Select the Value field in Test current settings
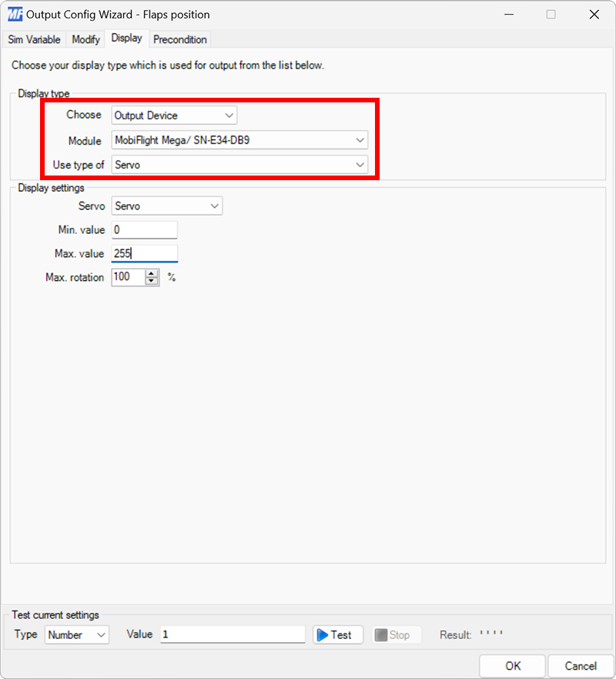Screen dimensions: 616x679 [x=231, y=634]
